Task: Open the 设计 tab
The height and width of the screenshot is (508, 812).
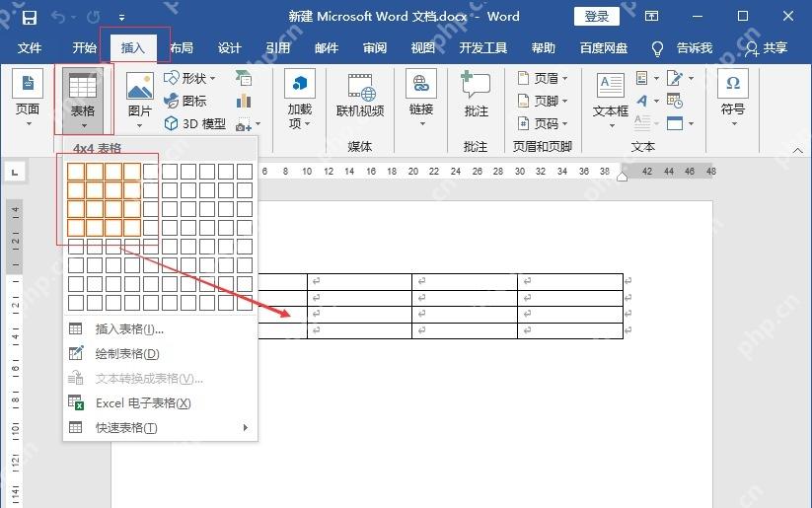Action: [230, 48]
